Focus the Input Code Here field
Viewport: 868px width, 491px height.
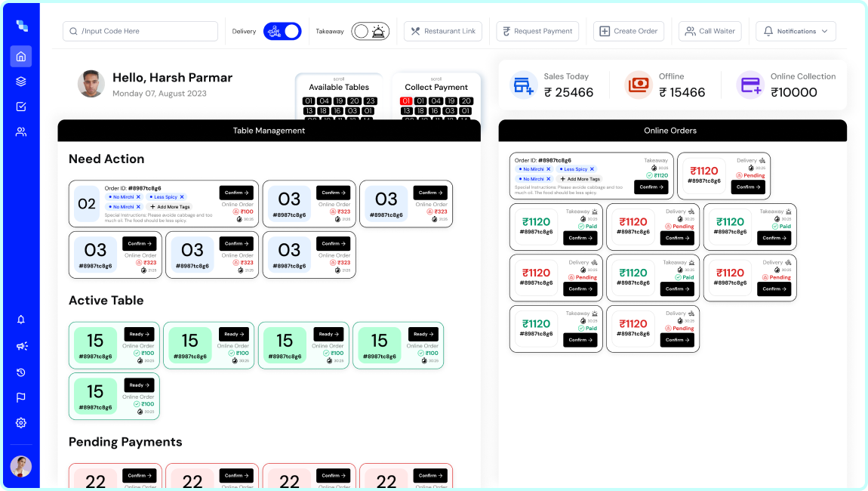[140, 32]
